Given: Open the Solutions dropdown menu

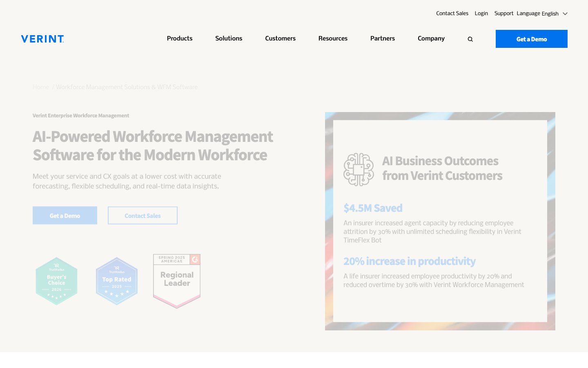Looking at the screenshot, I should pos(229,38).
